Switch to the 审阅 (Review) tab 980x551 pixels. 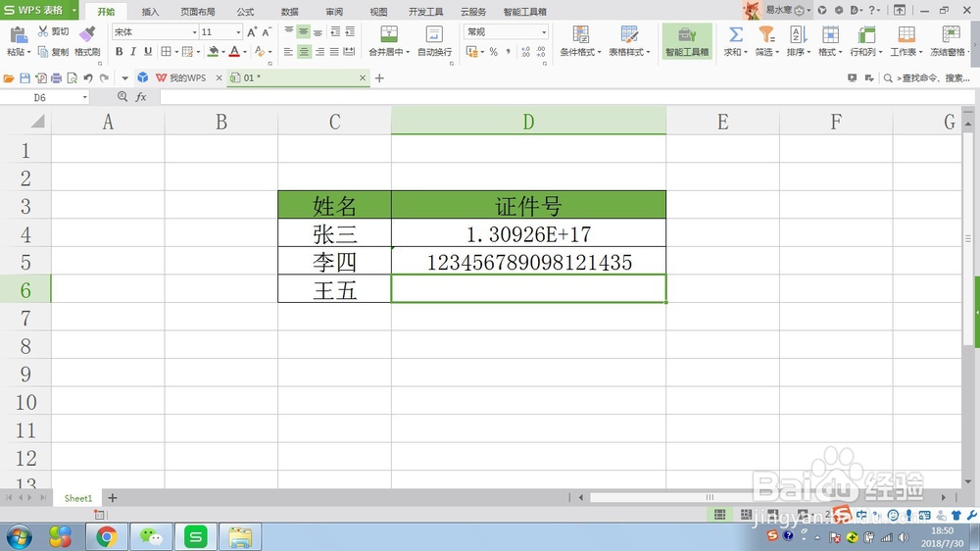pyautogui.click(x=334, y=11)
